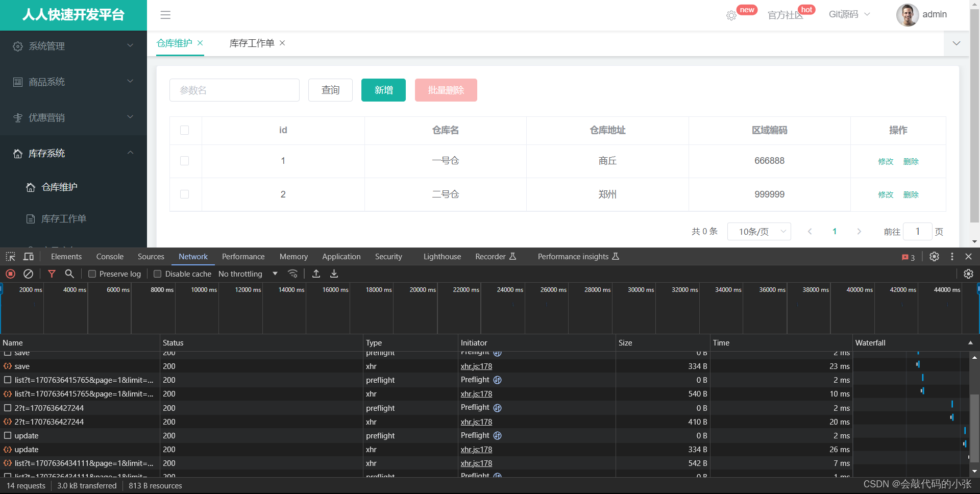Stop recording network log
This screenshot has height=494, width=980.
tap(10, 274)
